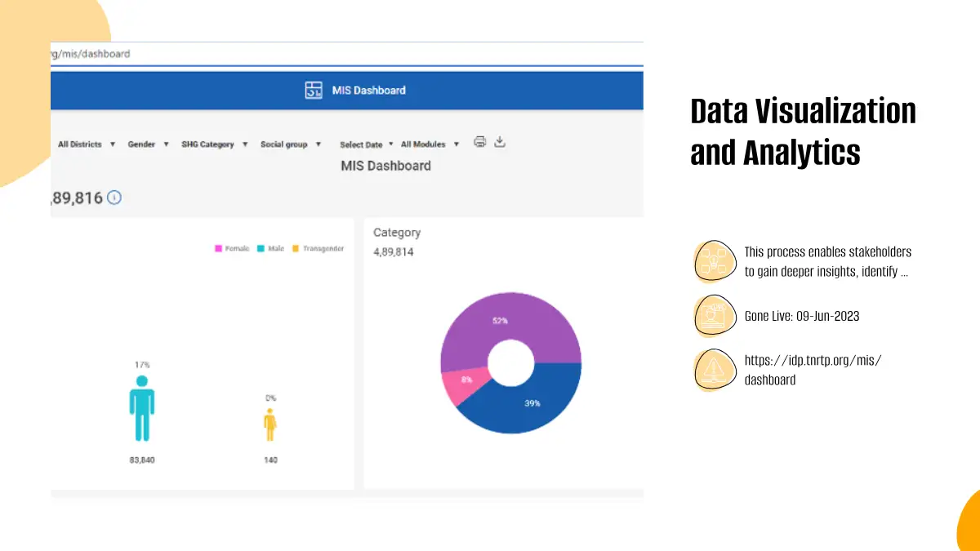Expand the Social group filter menu
The image size is (980, 551).
[x=290, y=144]
